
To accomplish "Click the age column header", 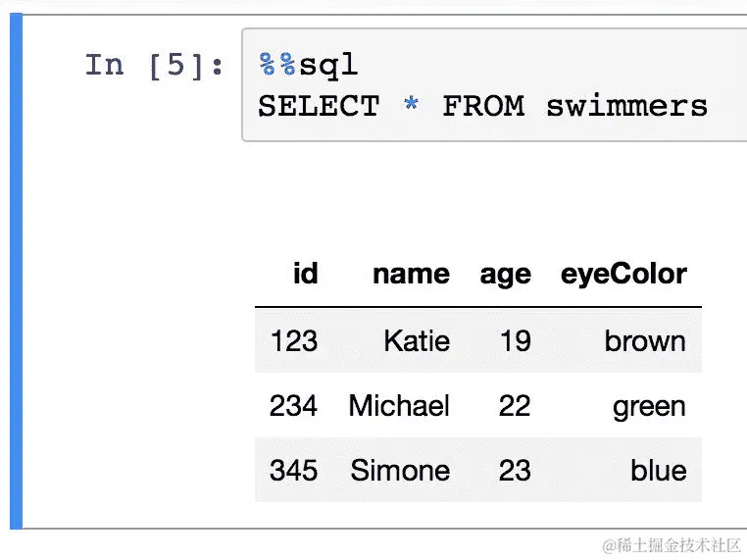I will [505, 274].
